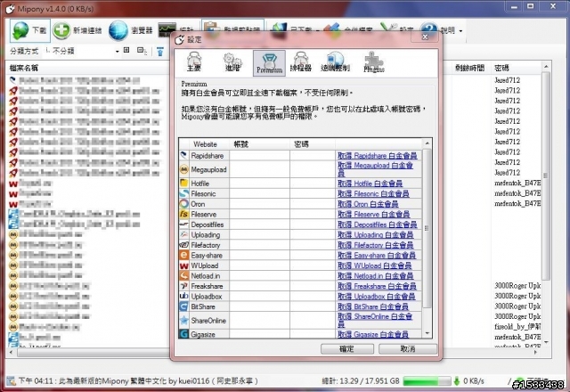Click the Website column header
This screenshot has height=392, width=570.
pyautogui.click(x=205, y=144)
